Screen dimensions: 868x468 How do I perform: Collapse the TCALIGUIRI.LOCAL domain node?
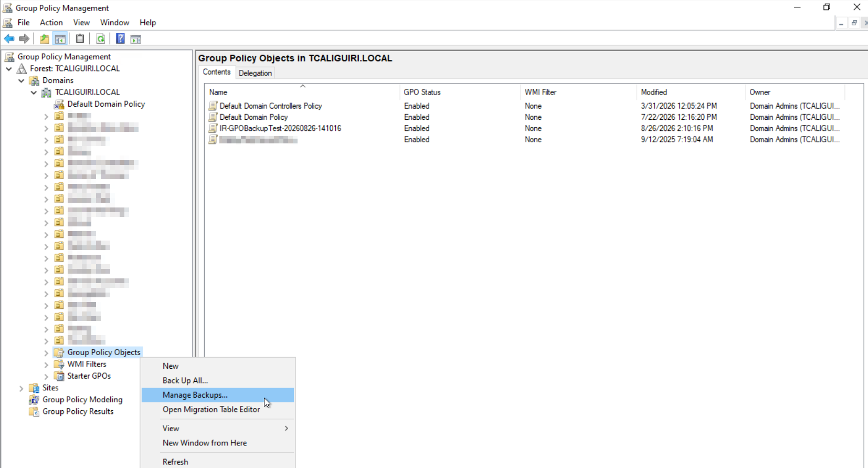coord(34,92)
